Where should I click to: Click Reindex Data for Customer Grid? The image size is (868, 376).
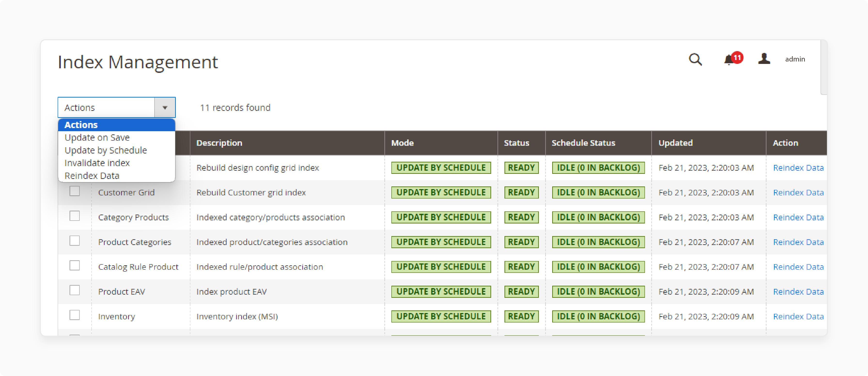tap(798, 193)
